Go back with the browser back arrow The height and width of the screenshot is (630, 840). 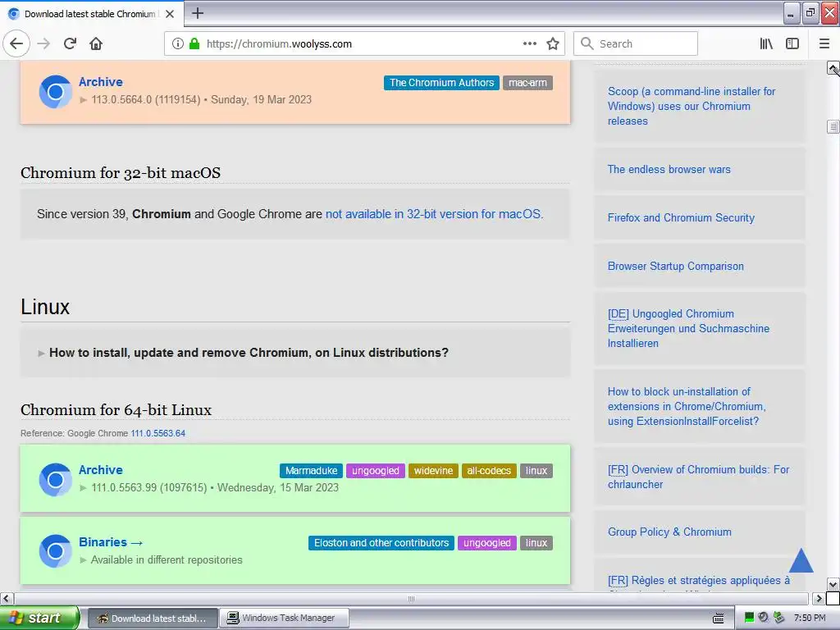tap(16, 43)
